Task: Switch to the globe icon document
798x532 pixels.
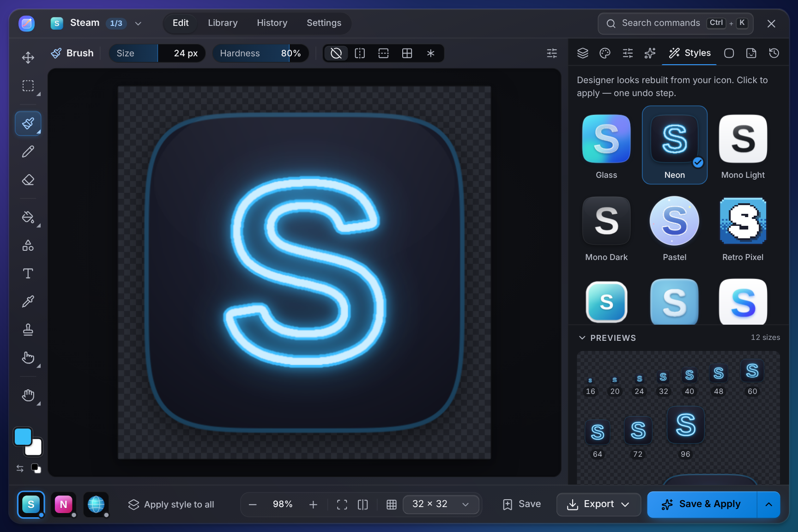Action: [96, 504]
